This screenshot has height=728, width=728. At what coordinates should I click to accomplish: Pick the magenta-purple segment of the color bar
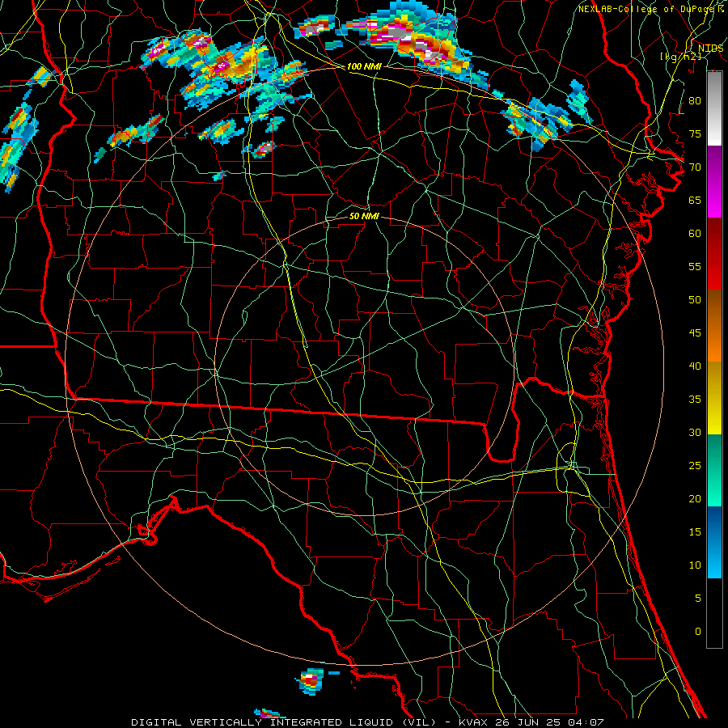pos(714,181)
